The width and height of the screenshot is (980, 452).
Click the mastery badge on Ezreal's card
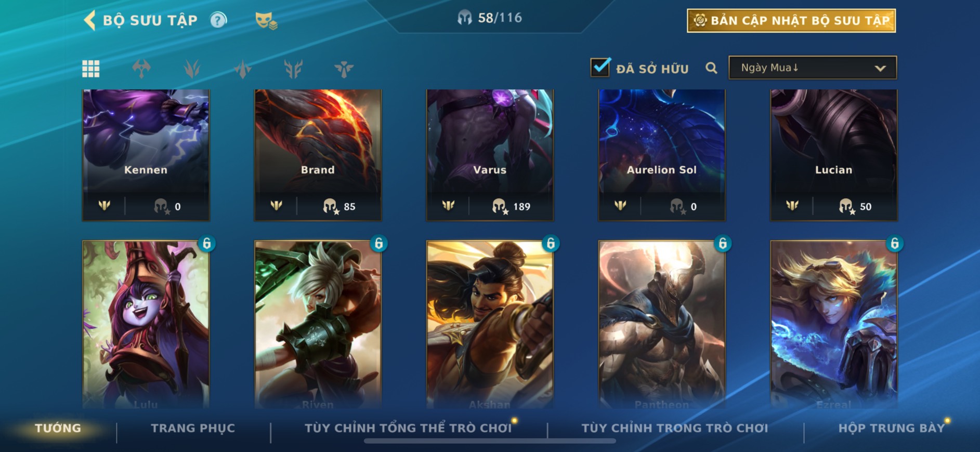(x=894, y=243)
